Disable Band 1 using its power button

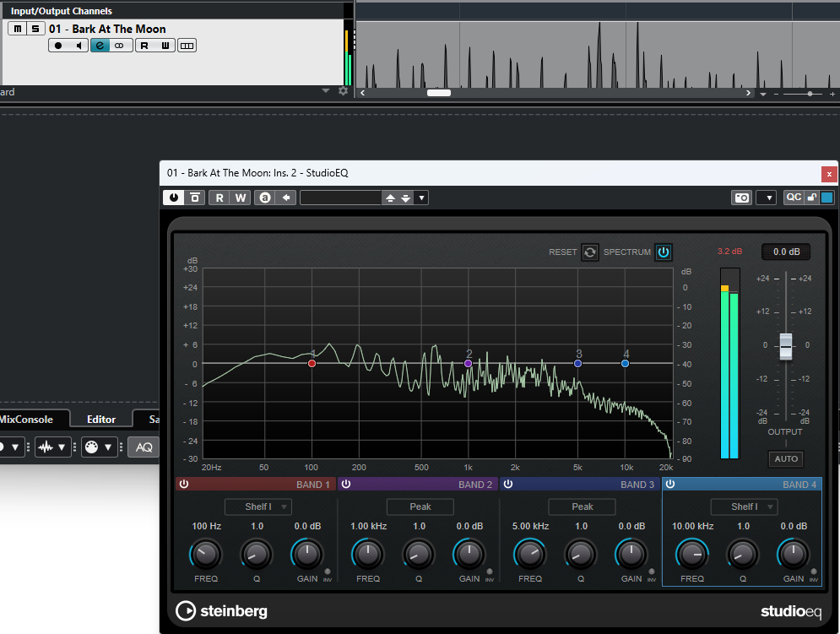click(x=183, y=485)
